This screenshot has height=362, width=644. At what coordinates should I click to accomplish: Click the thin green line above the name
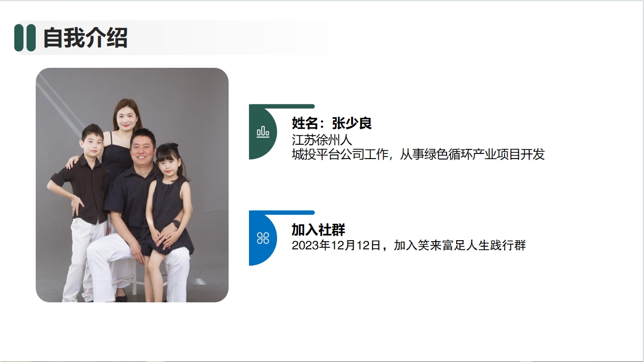[x=282, y=106]
